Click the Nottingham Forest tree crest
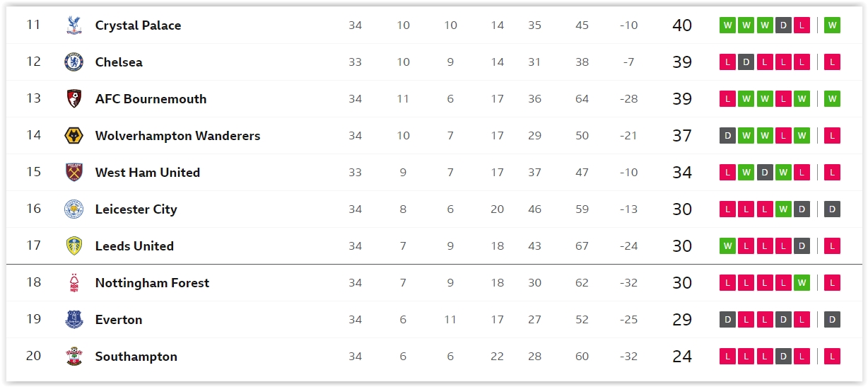Screen dimensions: 868x387 [x=74, y=283]
